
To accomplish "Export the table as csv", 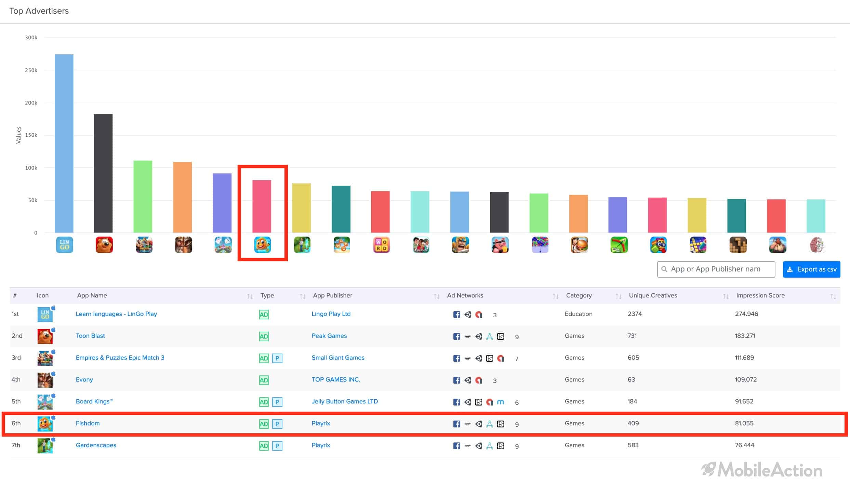I will point(811,269).
